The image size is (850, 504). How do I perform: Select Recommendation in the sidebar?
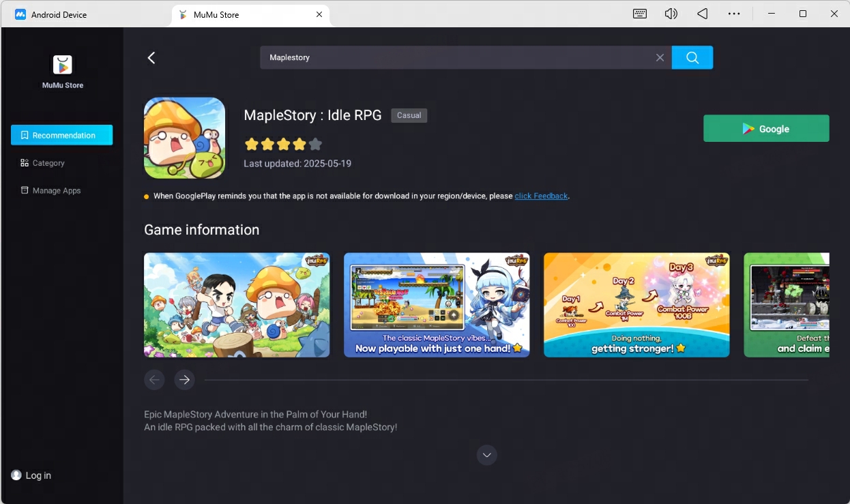coord(61,135)
